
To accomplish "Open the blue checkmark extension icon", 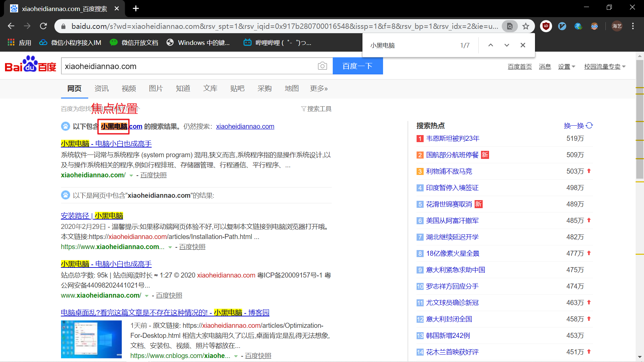I will pos(562,26).
